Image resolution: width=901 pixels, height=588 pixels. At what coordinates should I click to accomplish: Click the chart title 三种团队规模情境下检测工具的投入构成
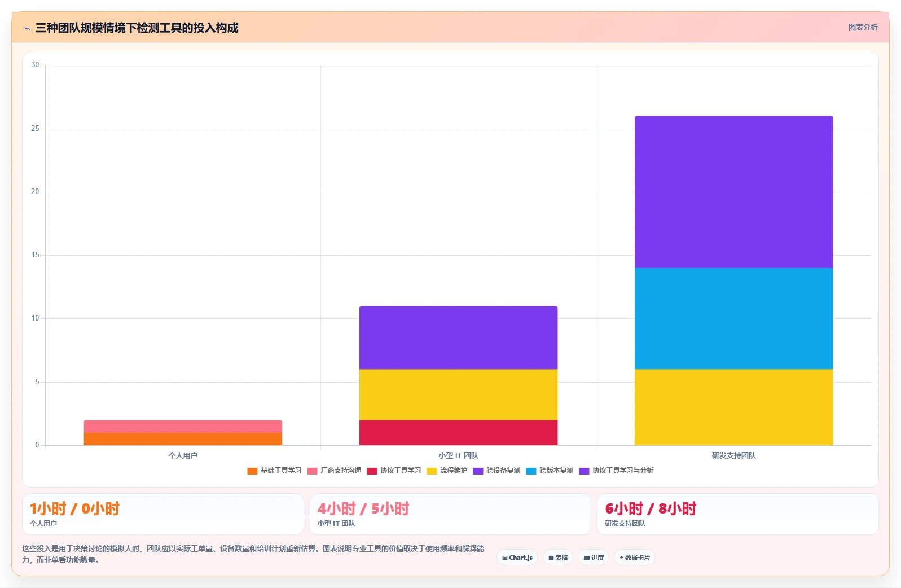[137, 28]
